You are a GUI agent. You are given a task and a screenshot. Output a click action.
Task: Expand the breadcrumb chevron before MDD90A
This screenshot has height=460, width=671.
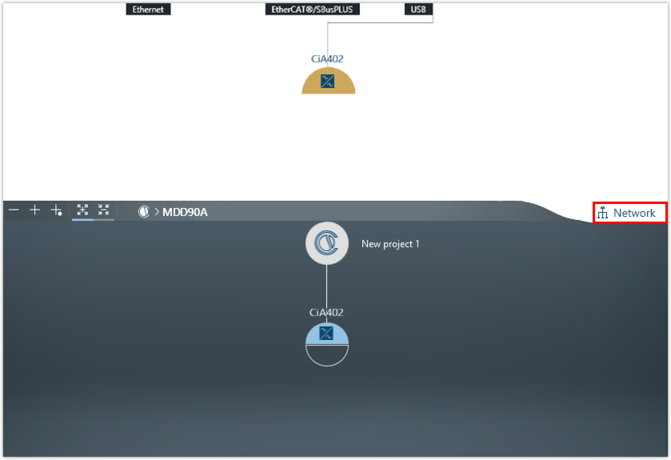click(156, 212)
